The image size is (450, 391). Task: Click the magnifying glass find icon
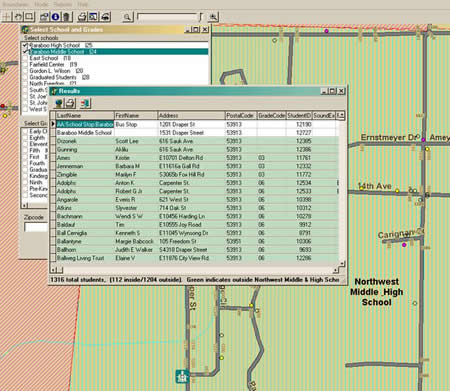(127, 17)
